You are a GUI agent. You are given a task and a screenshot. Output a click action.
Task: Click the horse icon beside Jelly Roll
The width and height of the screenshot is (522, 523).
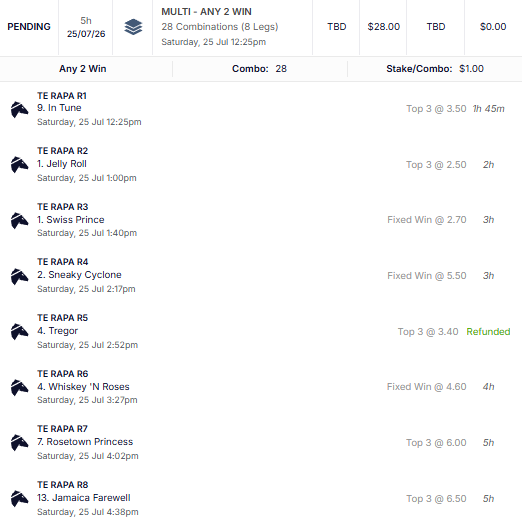click(x=19, y=165)
